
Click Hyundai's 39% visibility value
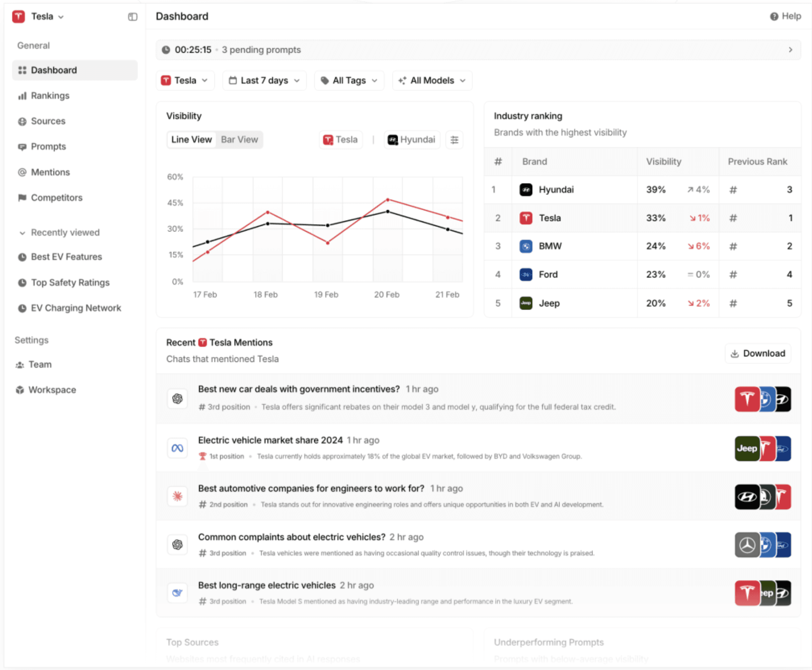tap(656, 190)
